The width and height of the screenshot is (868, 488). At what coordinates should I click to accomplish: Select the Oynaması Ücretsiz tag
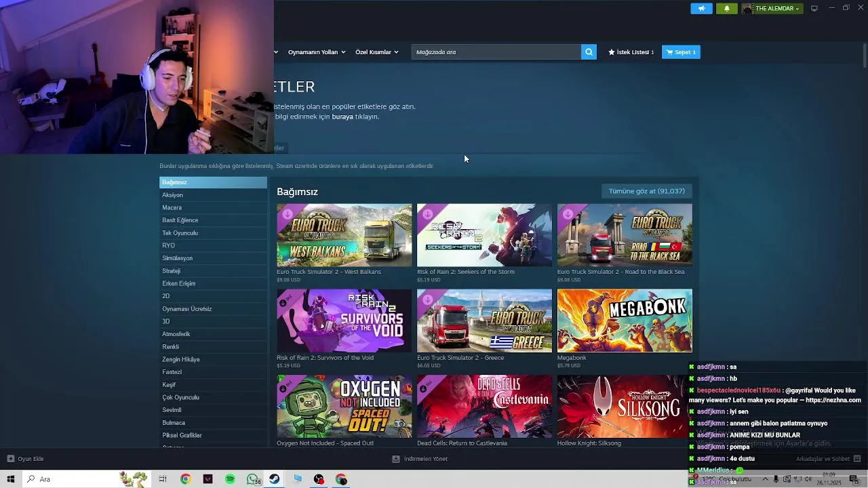pos(213,309)
